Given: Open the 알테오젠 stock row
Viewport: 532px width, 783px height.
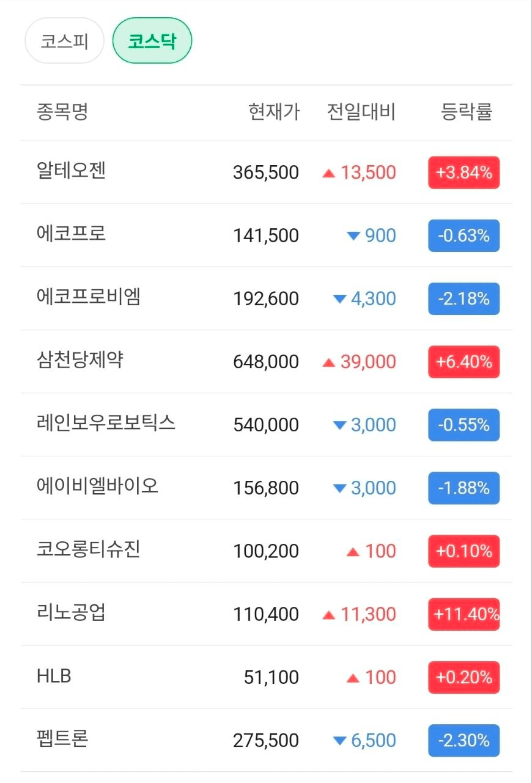Looking at the screenshot, I should [72, 171].
